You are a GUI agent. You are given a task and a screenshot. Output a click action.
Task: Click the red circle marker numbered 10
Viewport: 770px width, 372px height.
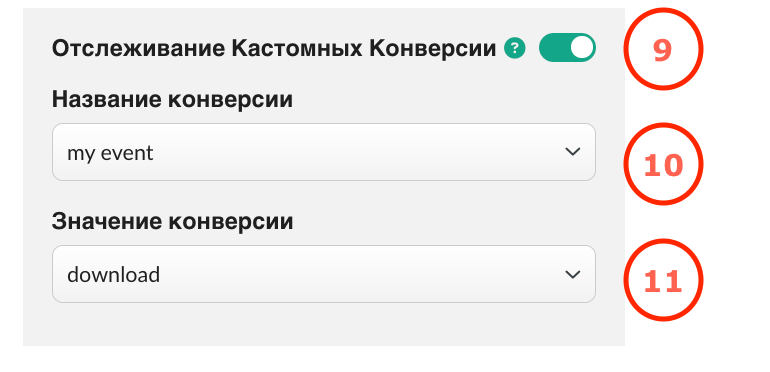click(x=663, y=164)
